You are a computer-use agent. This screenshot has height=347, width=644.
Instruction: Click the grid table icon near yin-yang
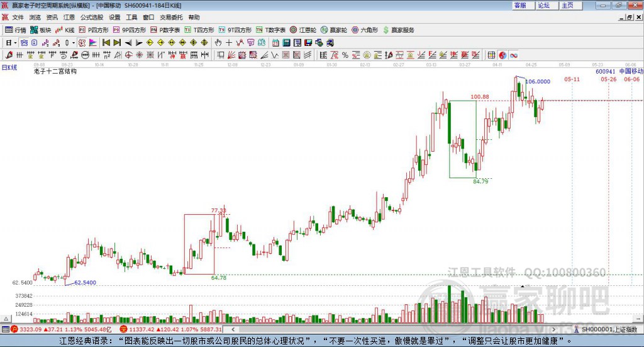(491, 55)
